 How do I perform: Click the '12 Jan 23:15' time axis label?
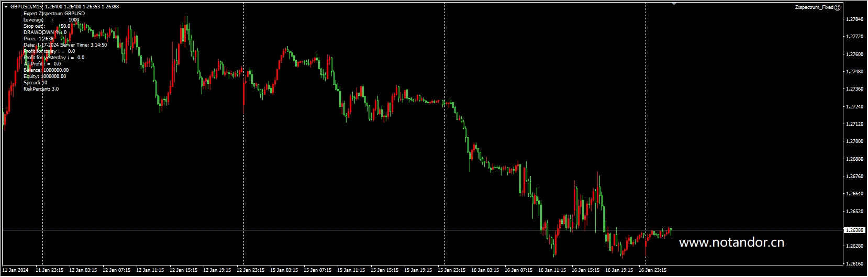(x=251, y=271)
